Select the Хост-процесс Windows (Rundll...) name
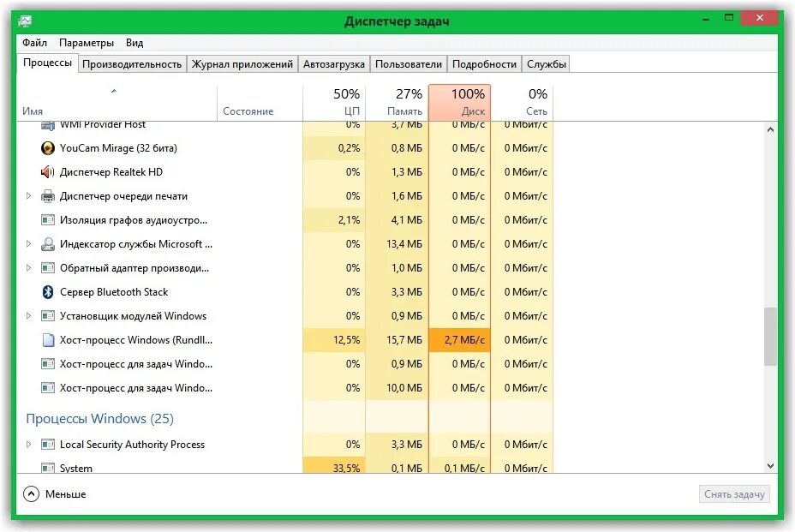The image size is (795, 532). point(136,340)
